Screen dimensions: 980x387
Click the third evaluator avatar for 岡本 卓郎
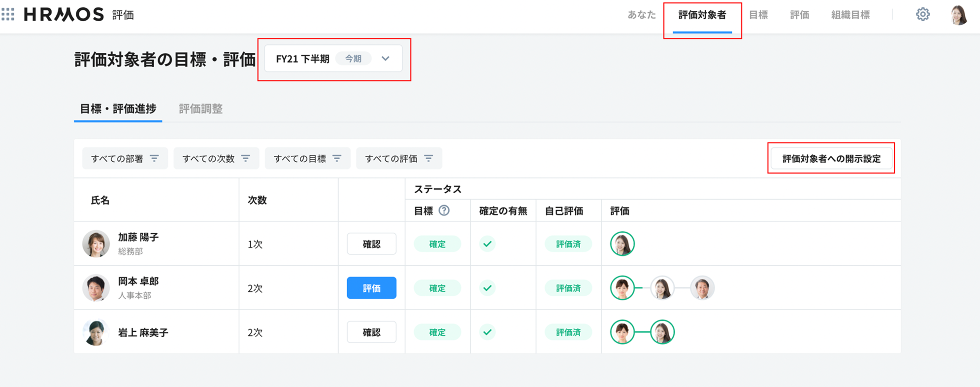tap(702, 288)
